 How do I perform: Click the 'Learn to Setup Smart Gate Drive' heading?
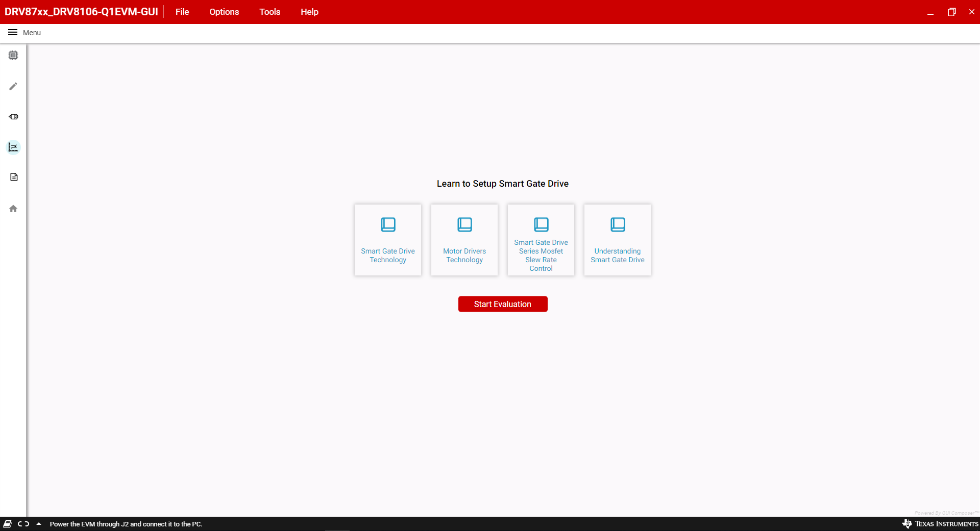coord(503,184)
